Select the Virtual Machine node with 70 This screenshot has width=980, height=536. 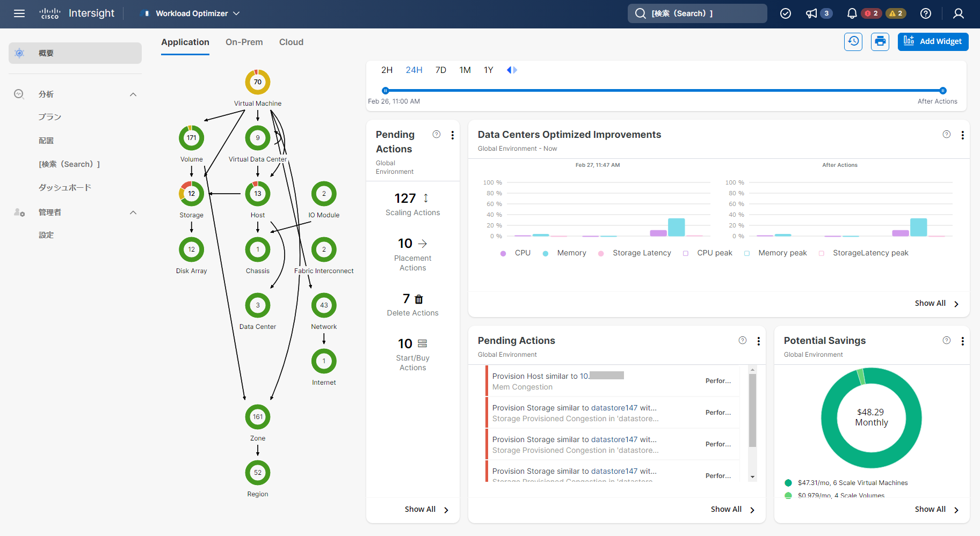point(258,82)
